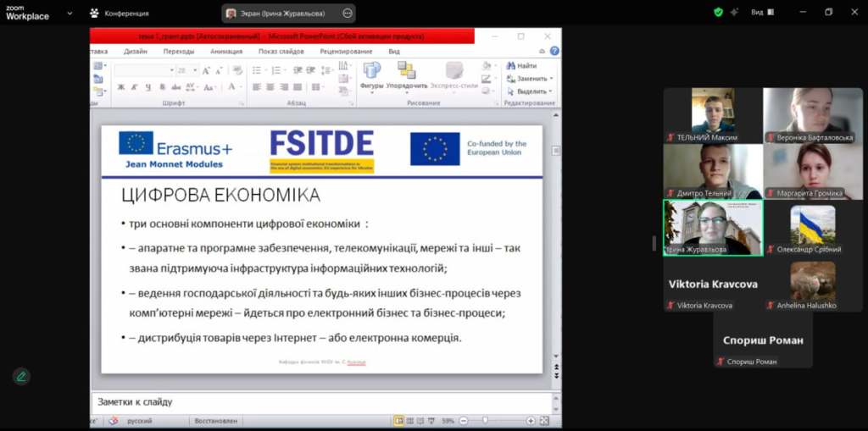Open Фигуры shapes gallery
Image resolution: width=868 pixels, height=431 pixels.
[371, 77]
